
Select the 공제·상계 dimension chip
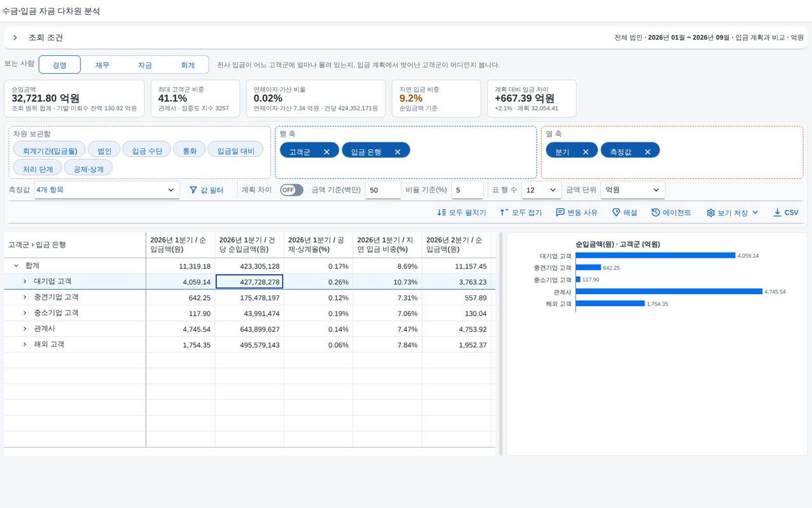88,169
